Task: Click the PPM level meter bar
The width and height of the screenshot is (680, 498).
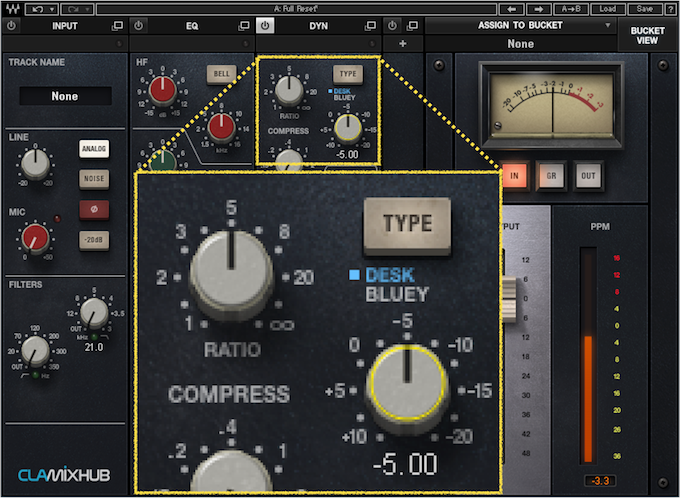Action: click(x=588, y=356)
